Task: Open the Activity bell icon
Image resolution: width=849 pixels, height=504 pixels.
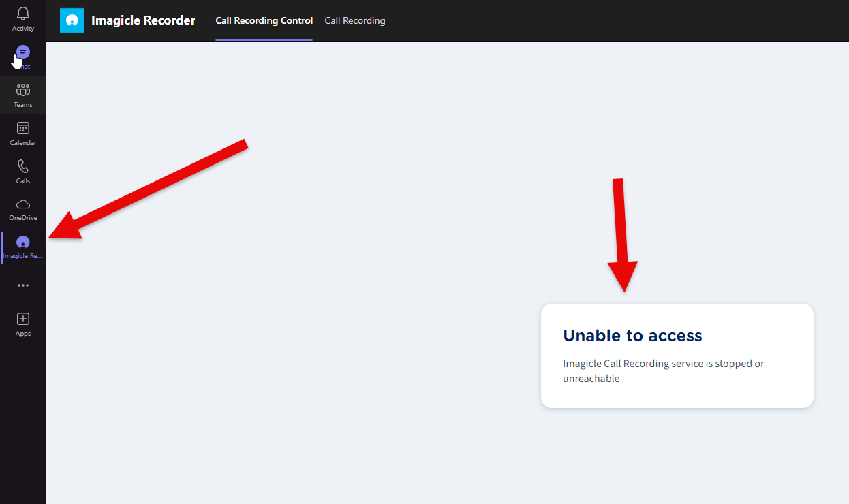Action: click(23, 14)
